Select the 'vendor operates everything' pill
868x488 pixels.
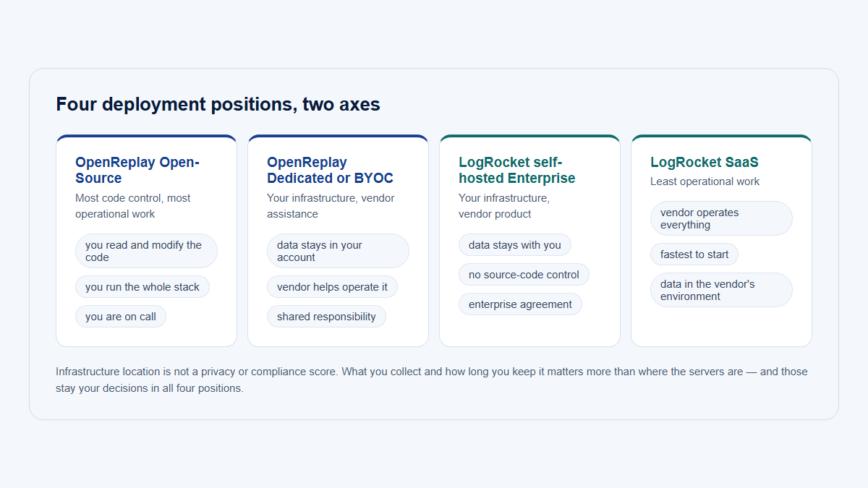coord(721,218)
